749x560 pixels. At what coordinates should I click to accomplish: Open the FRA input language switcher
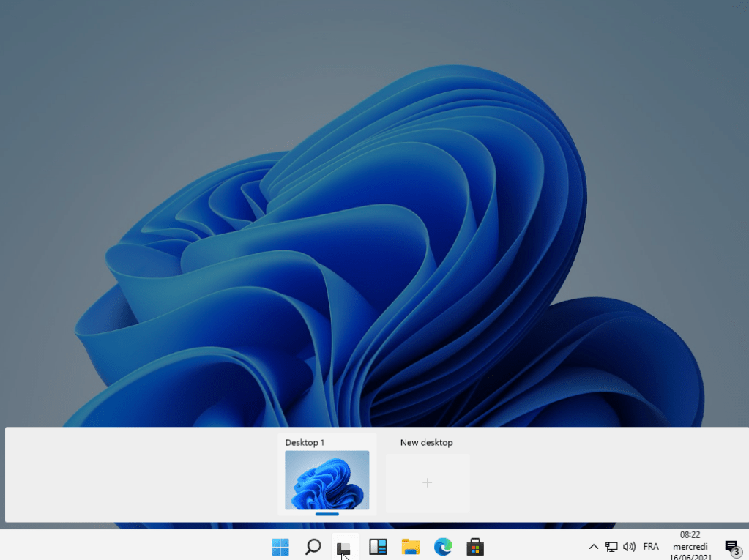[x=651, y=547]
